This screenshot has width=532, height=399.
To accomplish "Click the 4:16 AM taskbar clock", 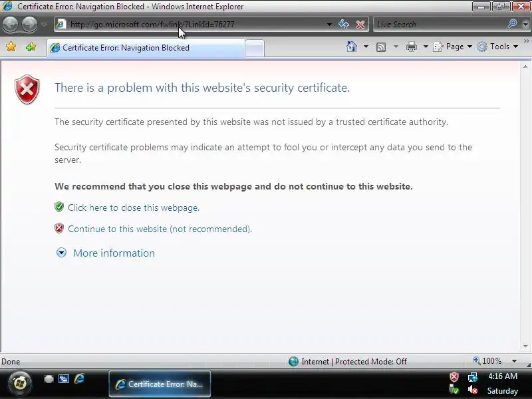I will [503, 376].
